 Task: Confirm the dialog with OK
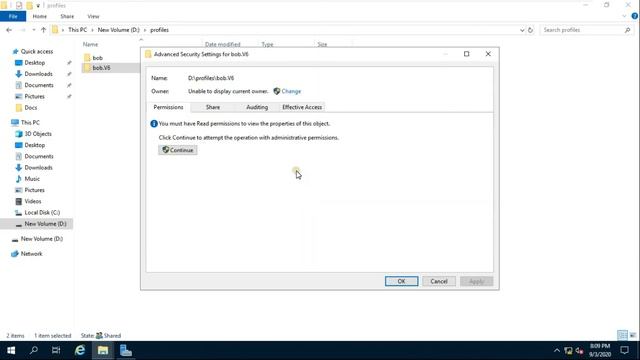[402, 281]
